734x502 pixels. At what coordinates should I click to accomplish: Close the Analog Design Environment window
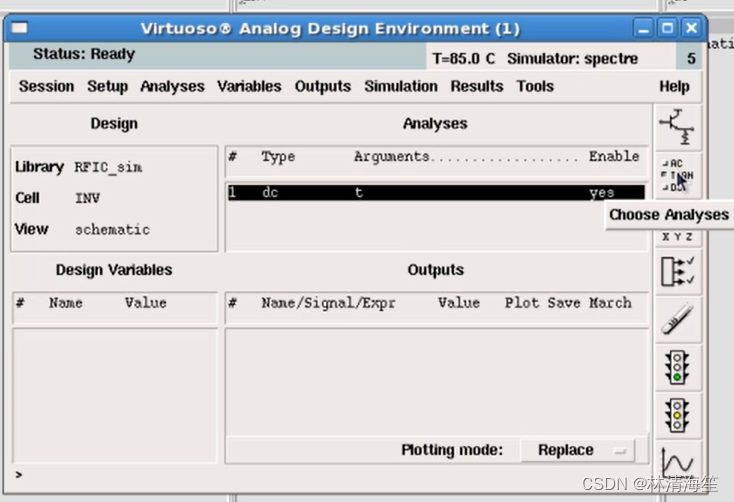pyautogui.click(x=691, y=28)
